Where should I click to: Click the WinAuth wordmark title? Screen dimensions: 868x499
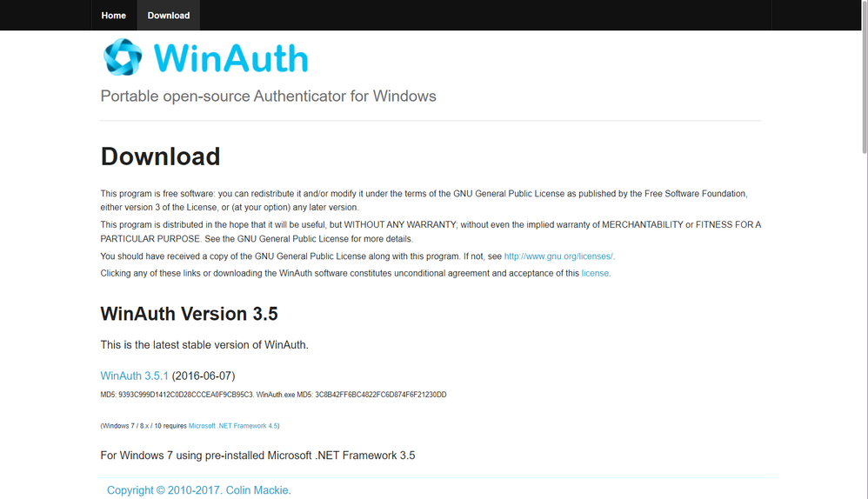(230, 58)
